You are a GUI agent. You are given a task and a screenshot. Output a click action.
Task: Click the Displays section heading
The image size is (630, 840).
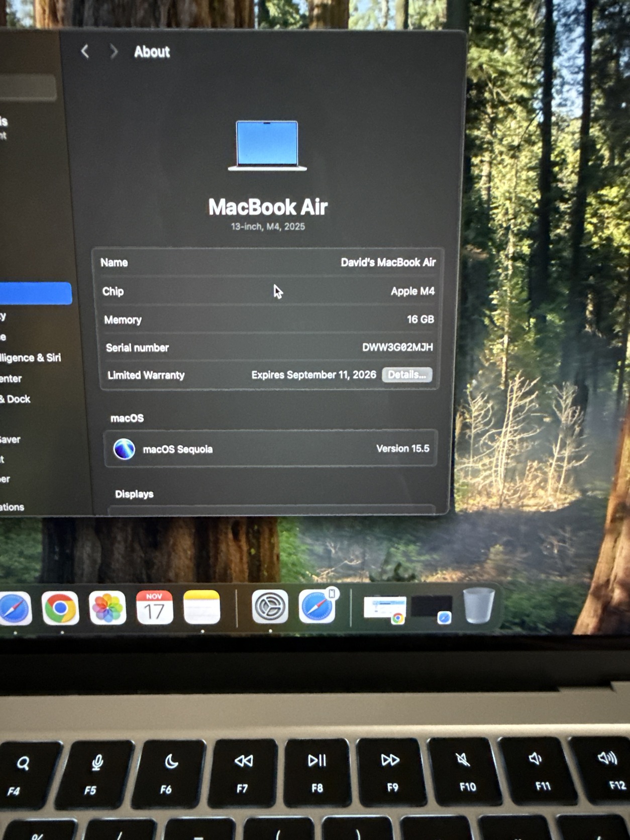(x=134, y=494)
